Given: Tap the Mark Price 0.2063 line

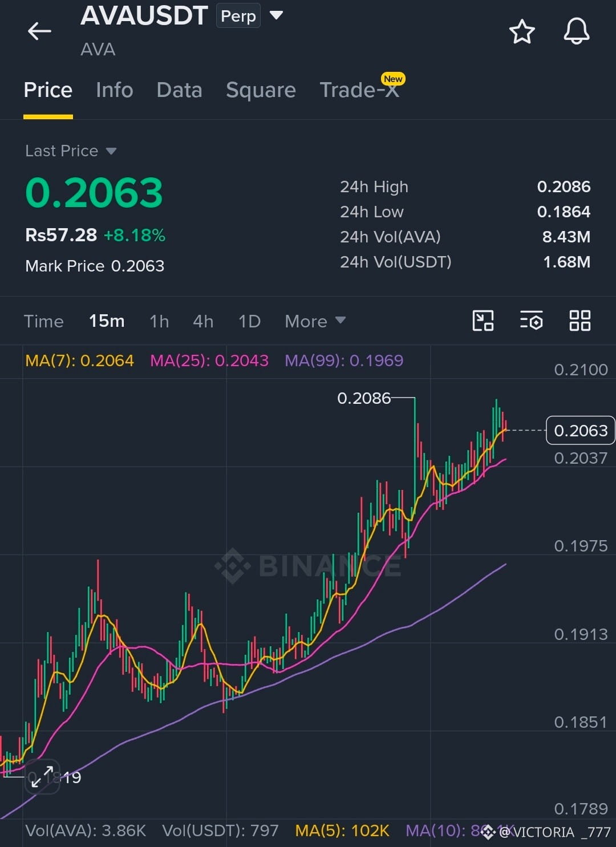Looking at the screenshot, I should pos(95,266).
